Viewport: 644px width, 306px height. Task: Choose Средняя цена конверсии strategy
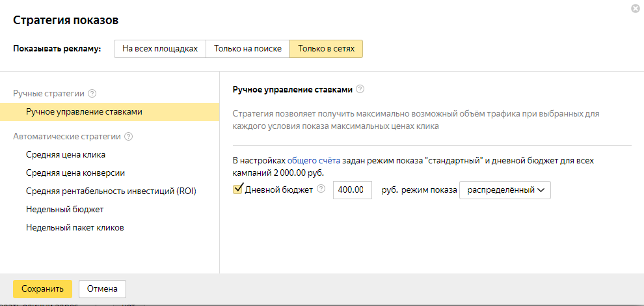pyautogui.click(x=75, y=173)
